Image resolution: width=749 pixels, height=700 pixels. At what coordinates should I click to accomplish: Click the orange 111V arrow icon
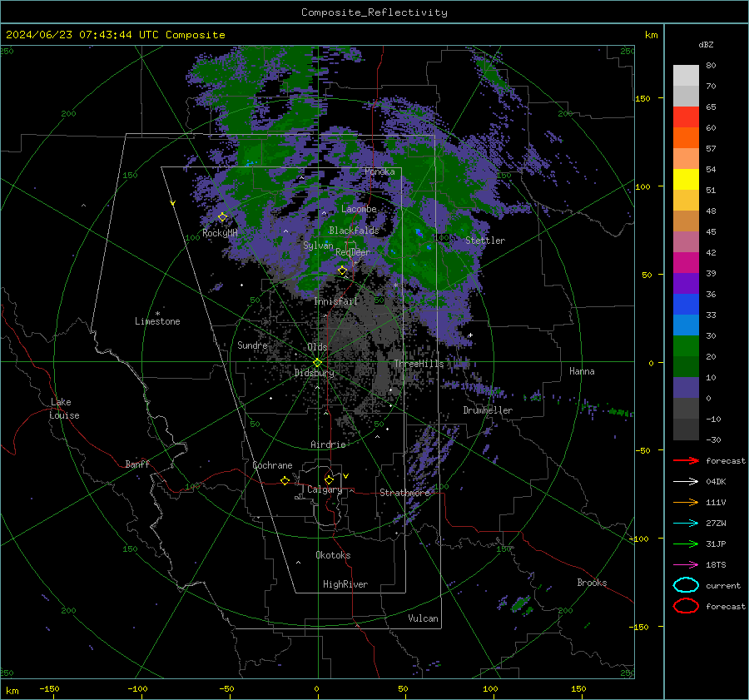686,502
